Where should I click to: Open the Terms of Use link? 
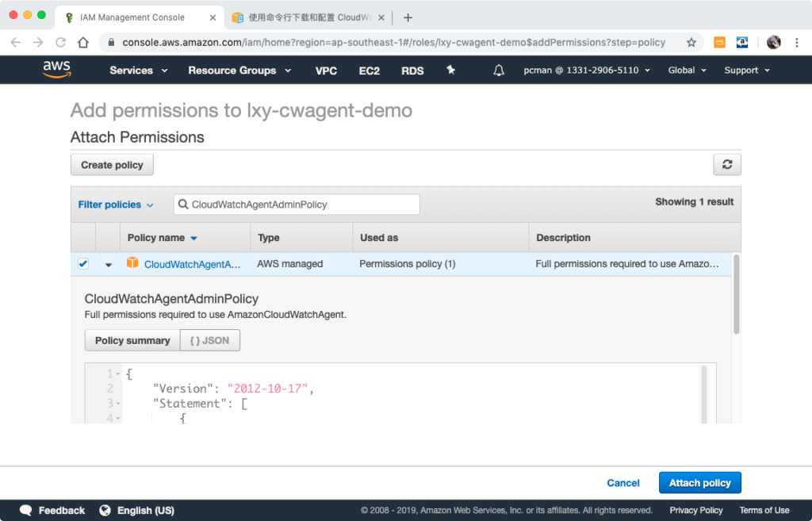pos(764,510)
